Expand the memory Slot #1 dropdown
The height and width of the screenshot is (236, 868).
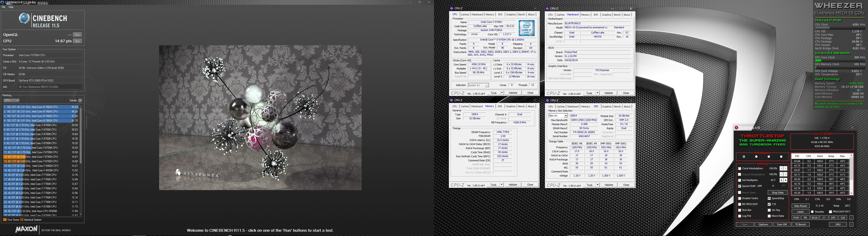566,116
